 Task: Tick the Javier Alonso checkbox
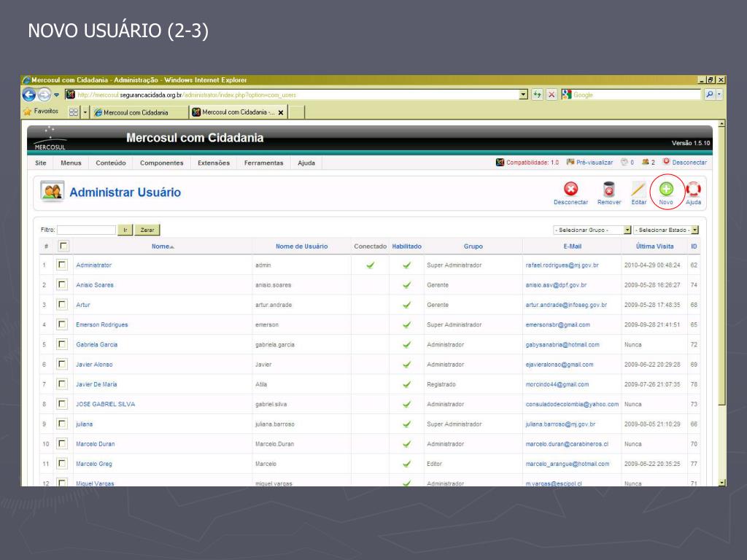pyautogui.click(x=62, y=365)
